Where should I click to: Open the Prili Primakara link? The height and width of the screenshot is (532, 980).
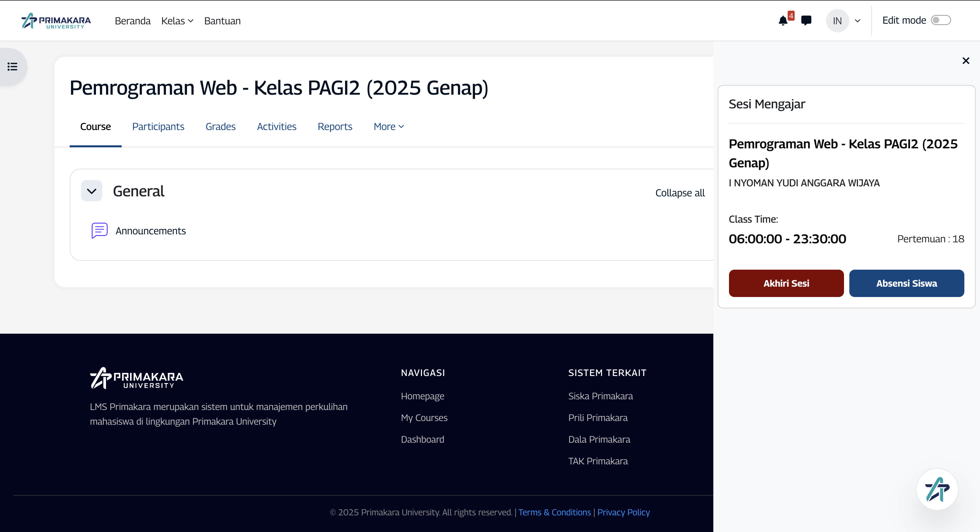[x=598, y=417]
